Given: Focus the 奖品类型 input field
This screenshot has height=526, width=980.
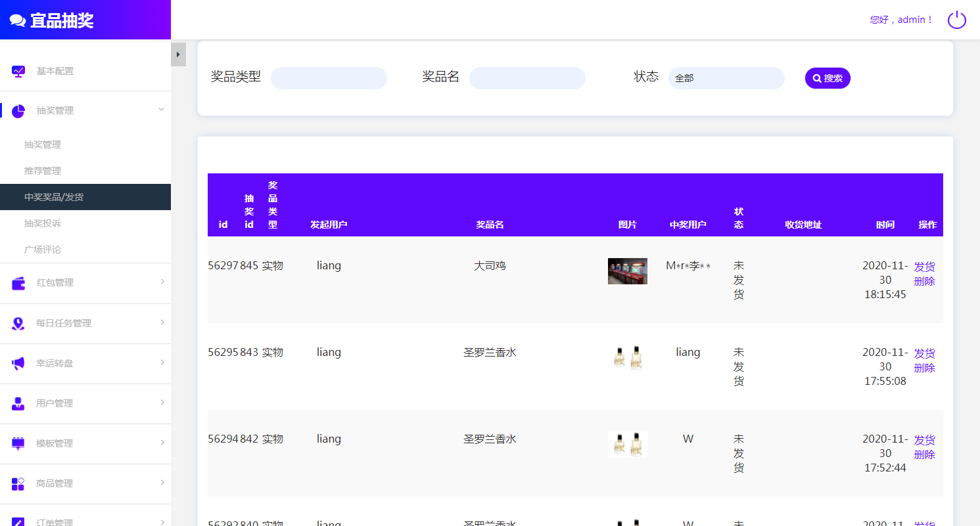Looking at the screenshot, I should point(329,78).
